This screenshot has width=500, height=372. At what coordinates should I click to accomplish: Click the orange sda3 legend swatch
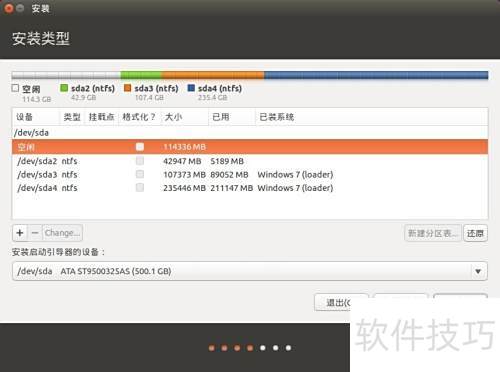point(127,88)
